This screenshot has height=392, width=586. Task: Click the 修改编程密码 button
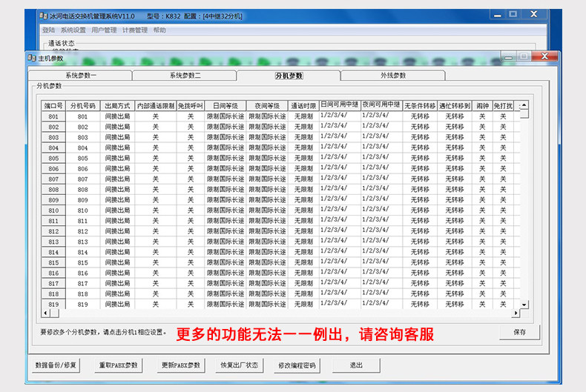click(297, 365)
